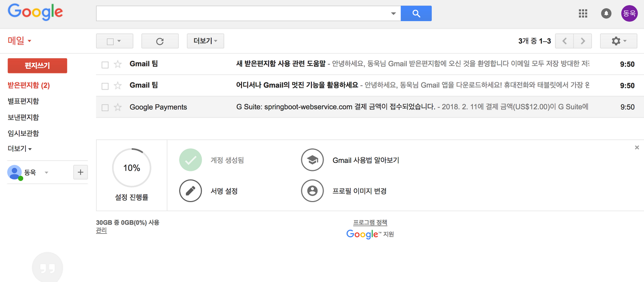Open the select-all checkbox dropdown
Screen dimensions: 644x282
pos(115,41)
